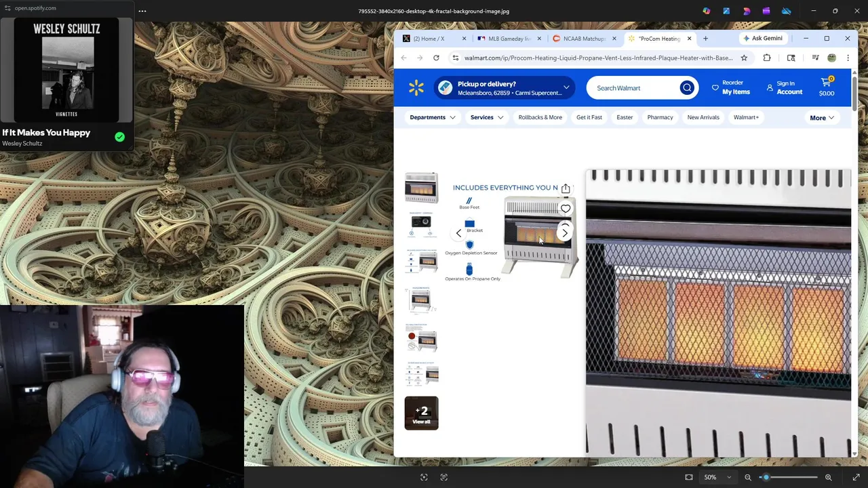Switch to the NCAAB Matchups tab
Screen dimensions: 868x488
(x=585, y=39)
